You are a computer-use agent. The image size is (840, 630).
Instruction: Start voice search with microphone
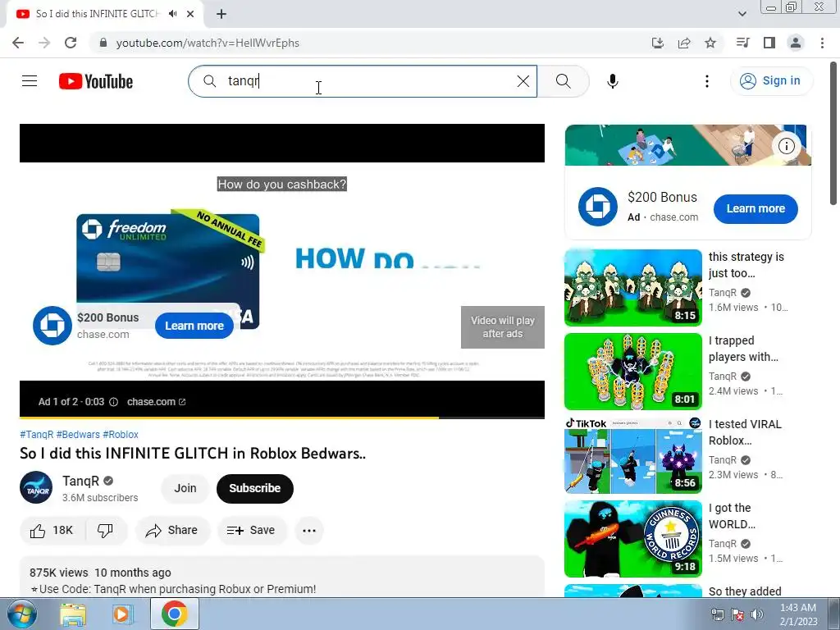[612, 81]
